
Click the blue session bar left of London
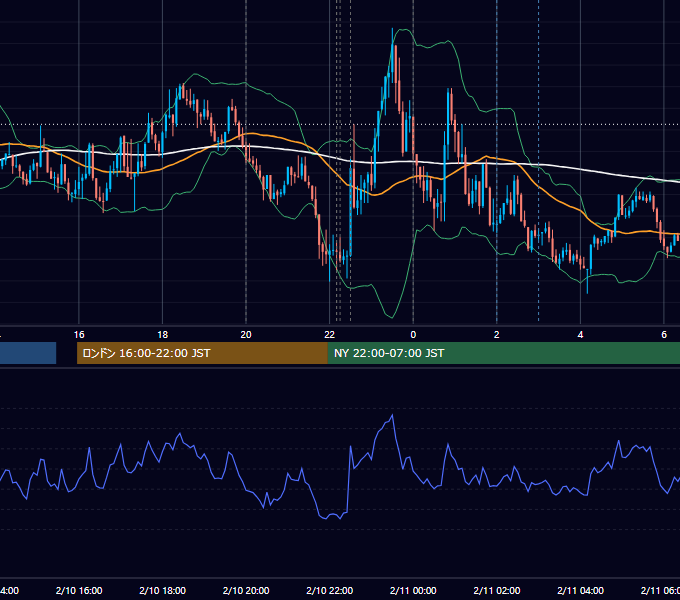tap(28, 353)
